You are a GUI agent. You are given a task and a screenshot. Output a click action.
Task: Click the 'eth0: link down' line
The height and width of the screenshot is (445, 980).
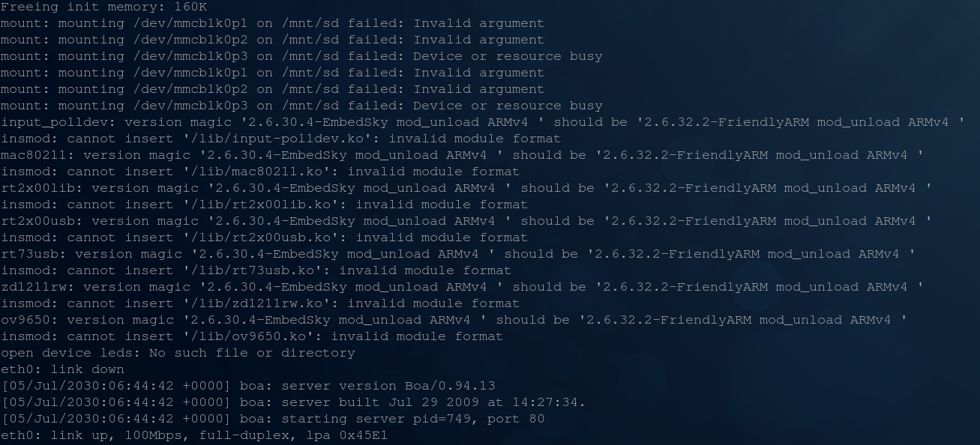(62, 369)
